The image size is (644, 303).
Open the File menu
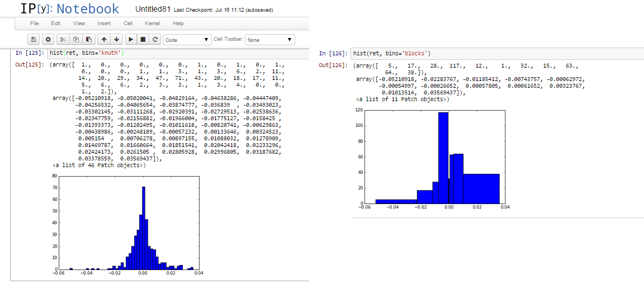(x=35, y=23)
